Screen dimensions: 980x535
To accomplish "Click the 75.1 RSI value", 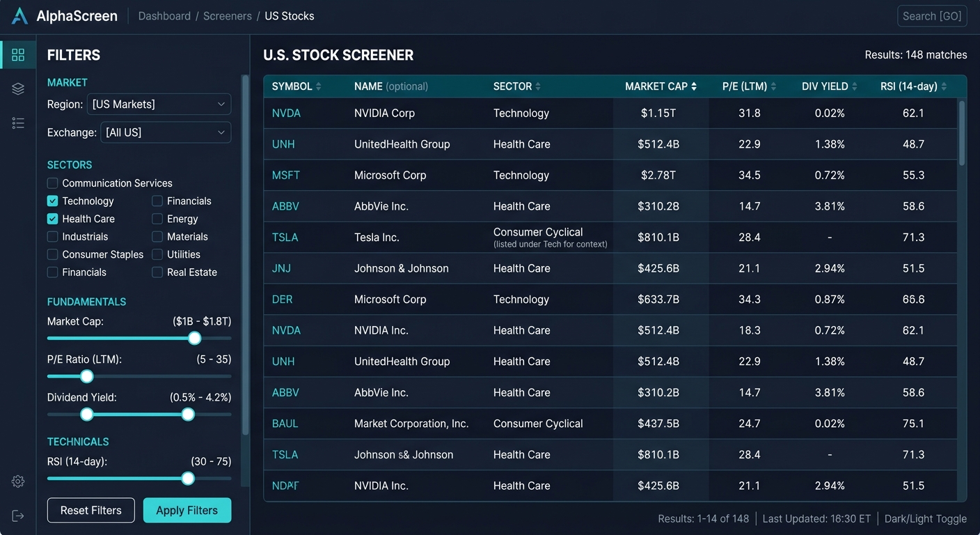I will [913, 424].
